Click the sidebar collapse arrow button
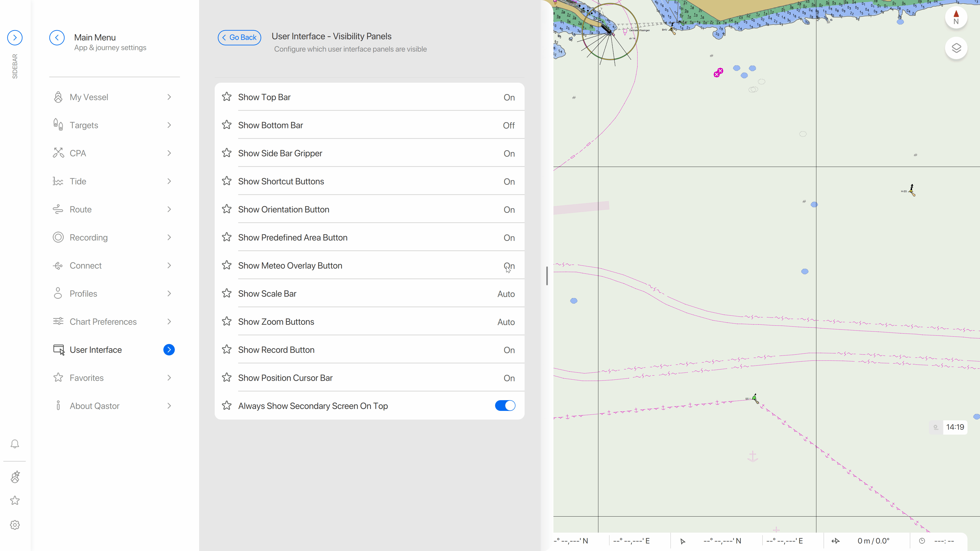 15,37
